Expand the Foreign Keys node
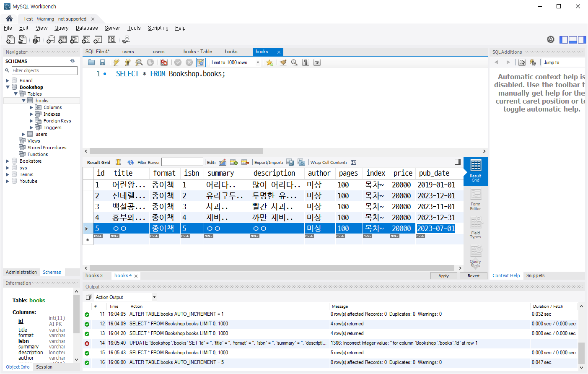 click(x=31, y=121)
